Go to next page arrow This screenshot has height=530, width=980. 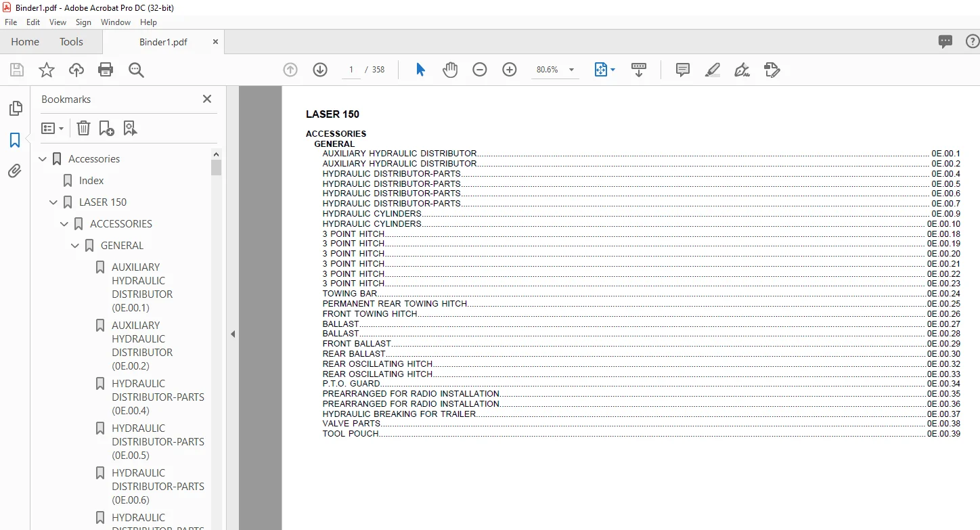point(320,70)
